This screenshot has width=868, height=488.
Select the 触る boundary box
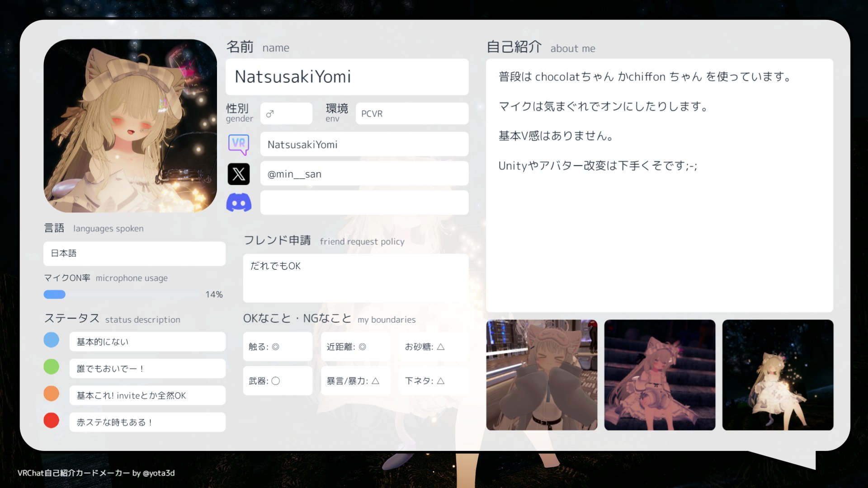point(278,347)
